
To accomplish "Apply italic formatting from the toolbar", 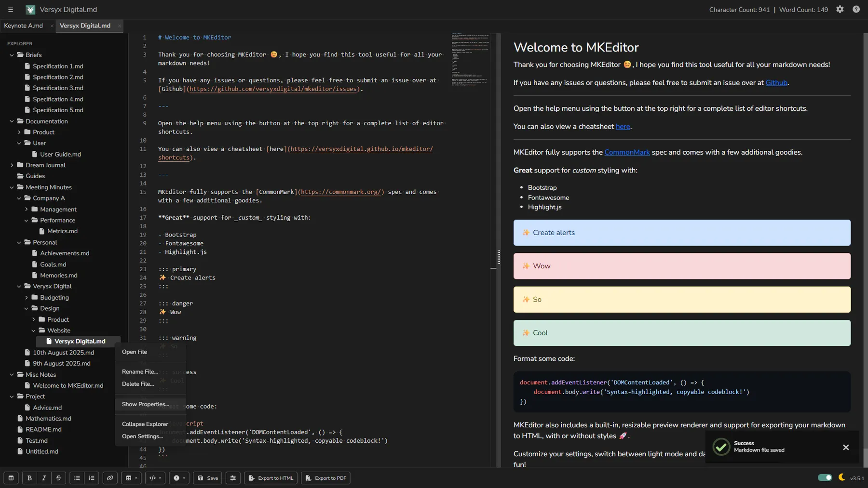I will (44, 478).
